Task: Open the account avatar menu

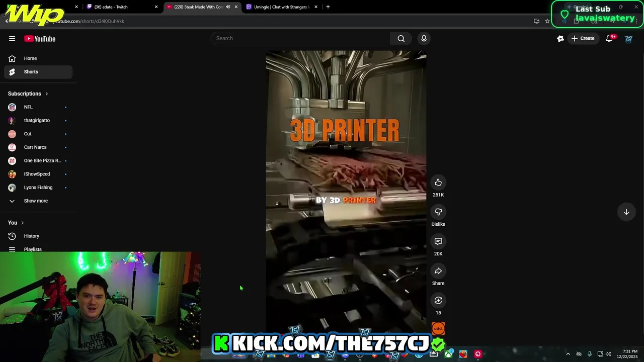Action: click(628, 39)
